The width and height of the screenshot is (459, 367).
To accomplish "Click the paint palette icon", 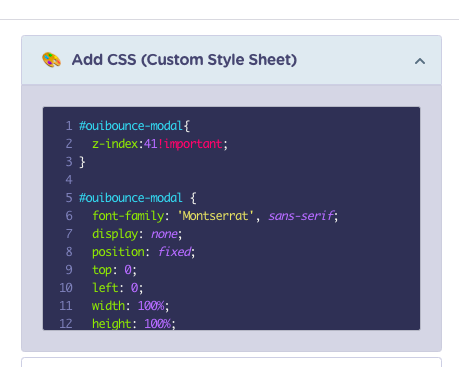I will pos(51,60).
